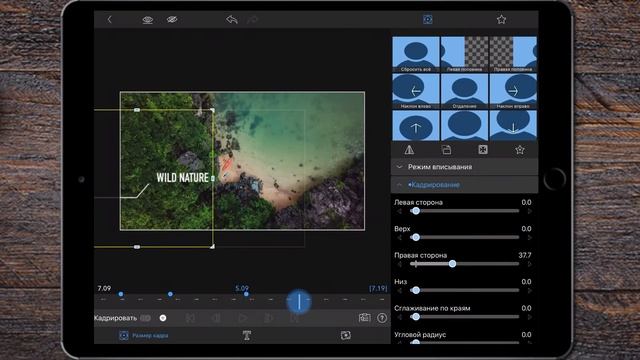
Task: Play the clip preview
Action: tap(243, 318)
